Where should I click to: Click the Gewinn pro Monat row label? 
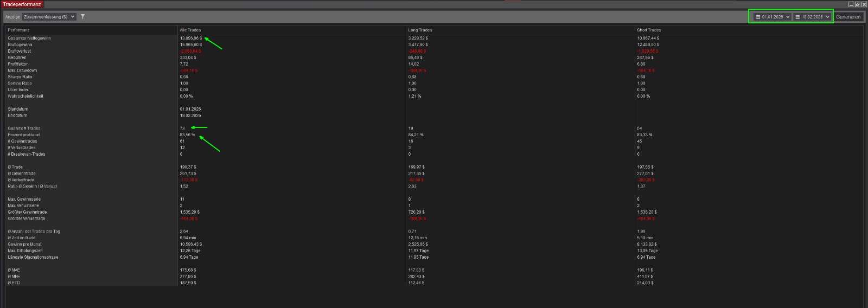click(x=24, y=244)
